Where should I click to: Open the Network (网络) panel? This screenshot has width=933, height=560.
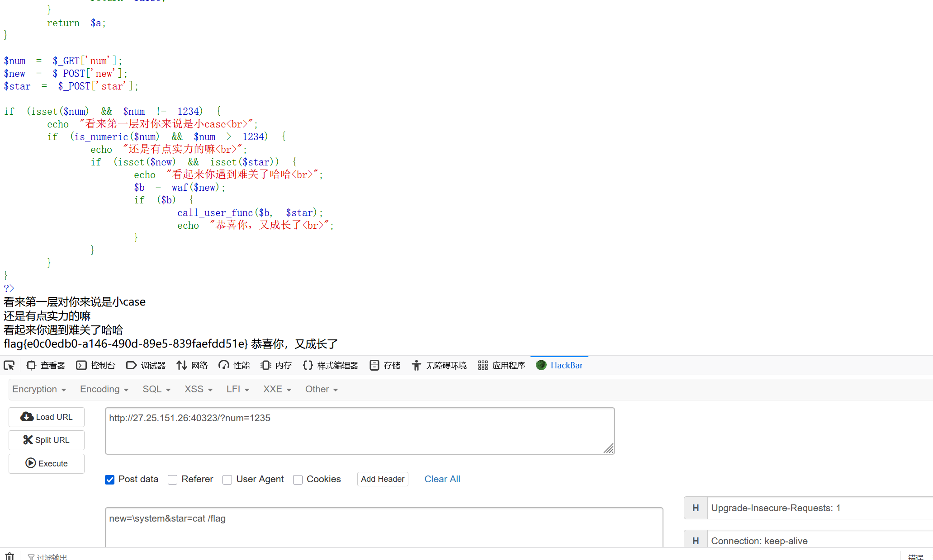point(192,365)
